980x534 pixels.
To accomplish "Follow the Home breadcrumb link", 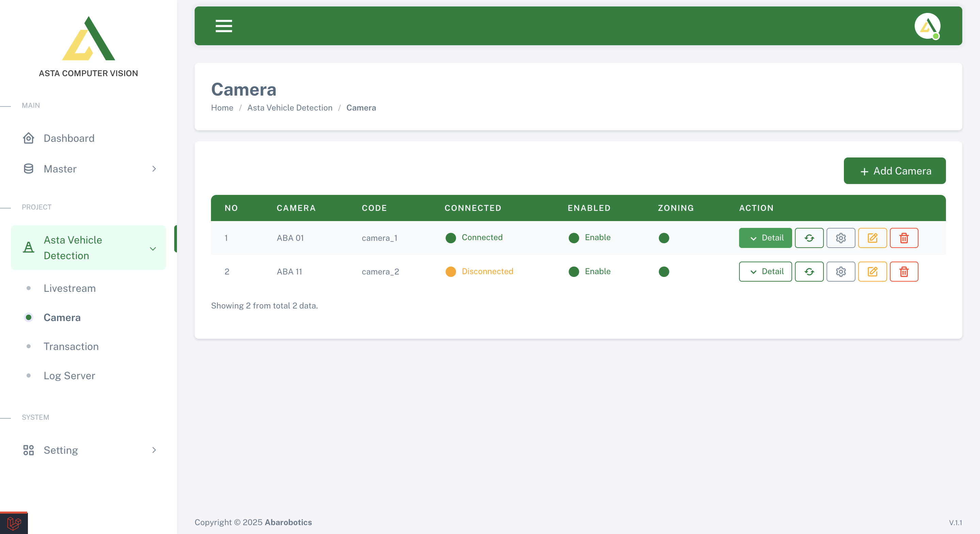I will pos(222,107).
